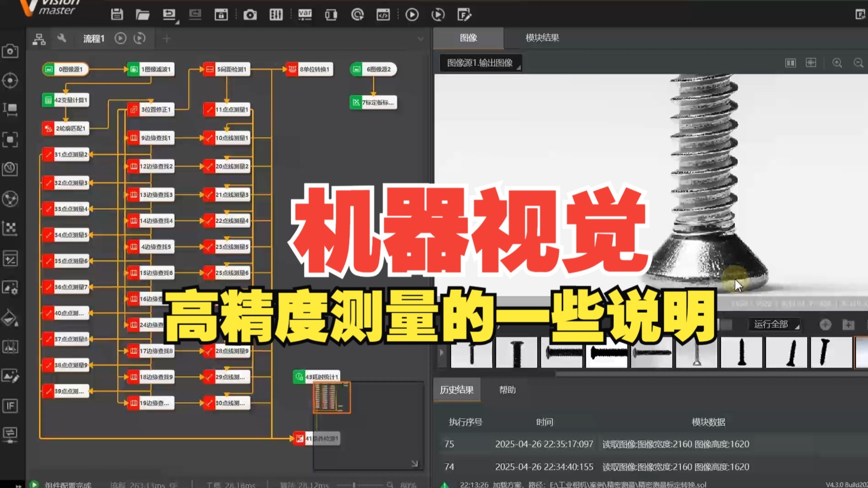Screen dimensions: 868x488
Task: Select the 11点点测量1 node
Action: click(x=226, y=109)
